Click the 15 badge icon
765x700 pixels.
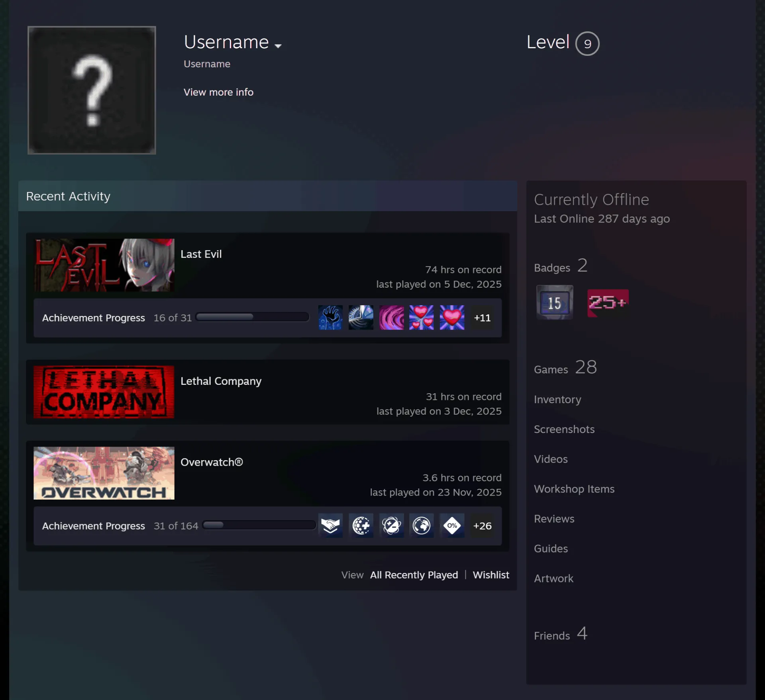click(x=555, y=302)
